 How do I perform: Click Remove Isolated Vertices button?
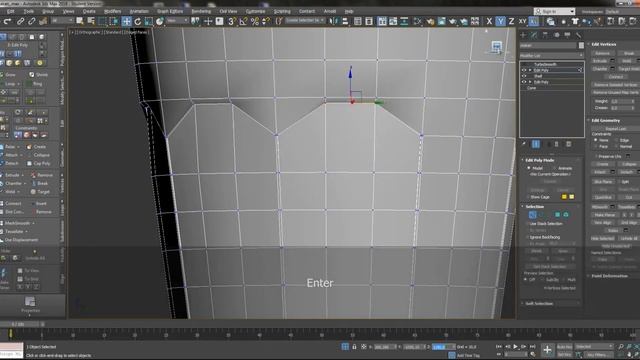coord(616,84)
